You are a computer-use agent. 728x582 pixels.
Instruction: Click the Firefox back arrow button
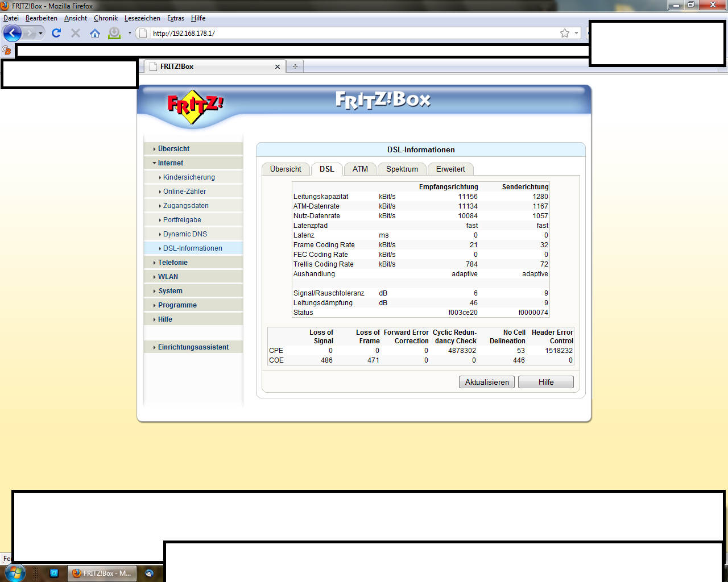click(12, 33)
